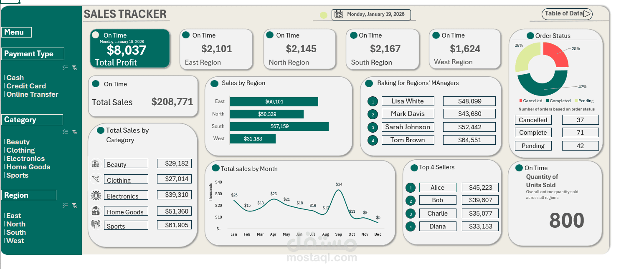Click the Cancelled count cell showing 37

pos(580,120)
